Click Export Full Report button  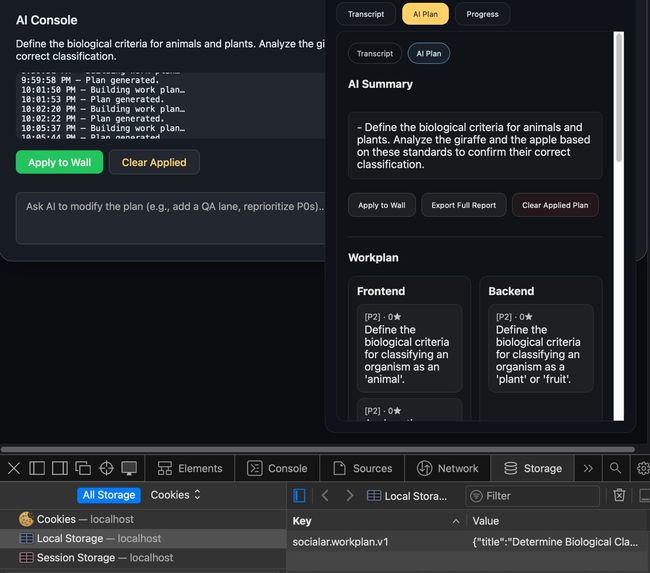tap(464, 205)
